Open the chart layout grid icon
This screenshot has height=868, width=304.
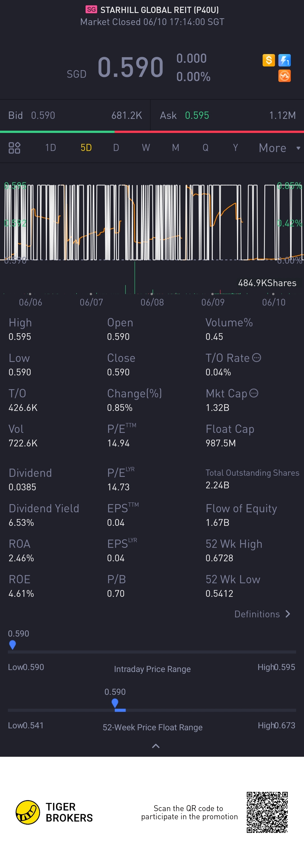(x=14, y=148)
